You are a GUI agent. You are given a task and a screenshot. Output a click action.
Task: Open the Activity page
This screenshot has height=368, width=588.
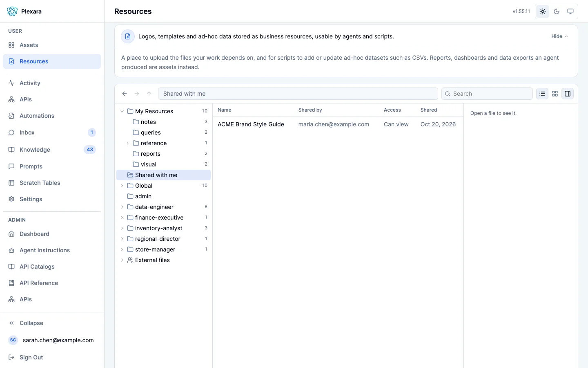(52, 83)
